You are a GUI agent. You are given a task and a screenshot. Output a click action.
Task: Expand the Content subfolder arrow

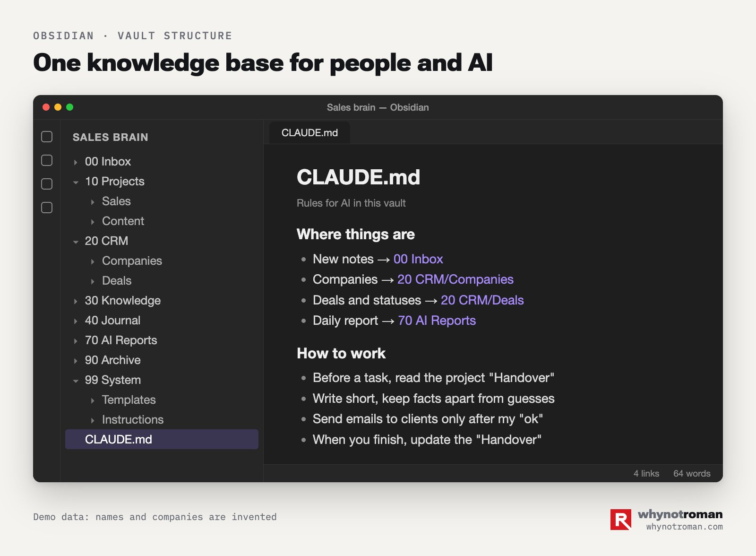(x=93, y=222)
